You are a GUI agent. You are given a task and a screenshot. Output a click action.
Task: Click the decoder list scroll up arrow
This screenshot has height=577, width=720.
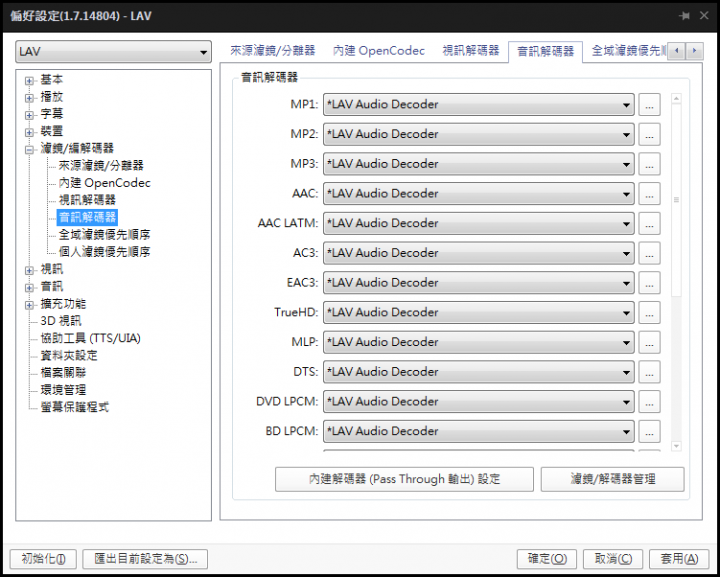click(x=676, y=98)
